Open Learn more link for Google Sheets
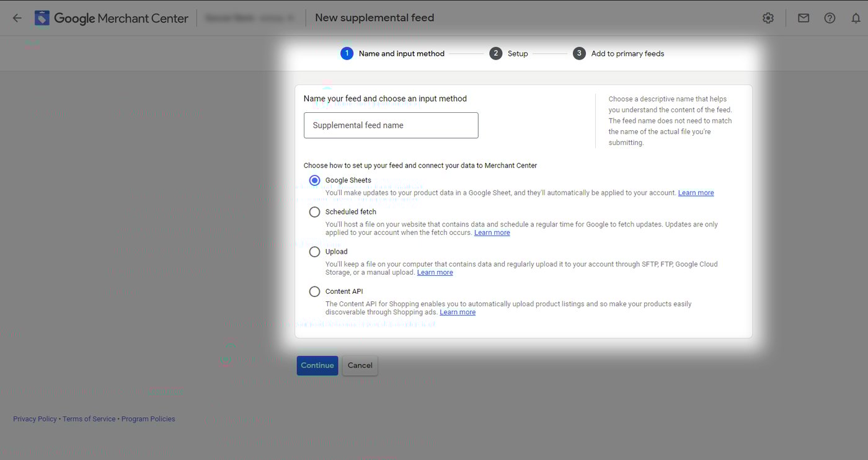This screenshot has height=460, width=868. [696, 193]
